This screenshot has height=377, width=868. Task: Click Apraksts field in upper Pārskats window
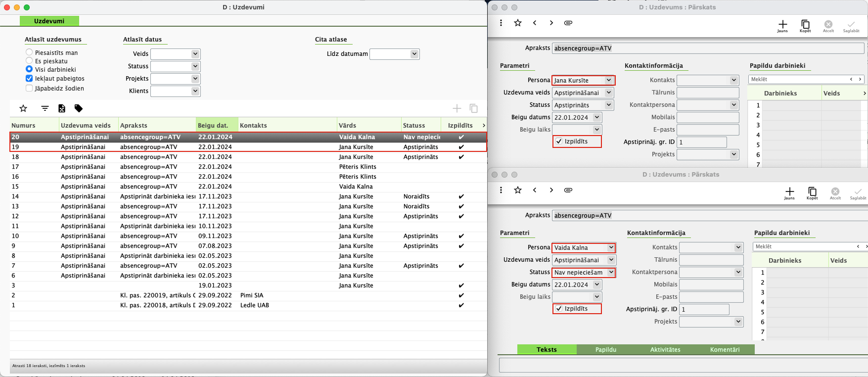coord(708,48)
